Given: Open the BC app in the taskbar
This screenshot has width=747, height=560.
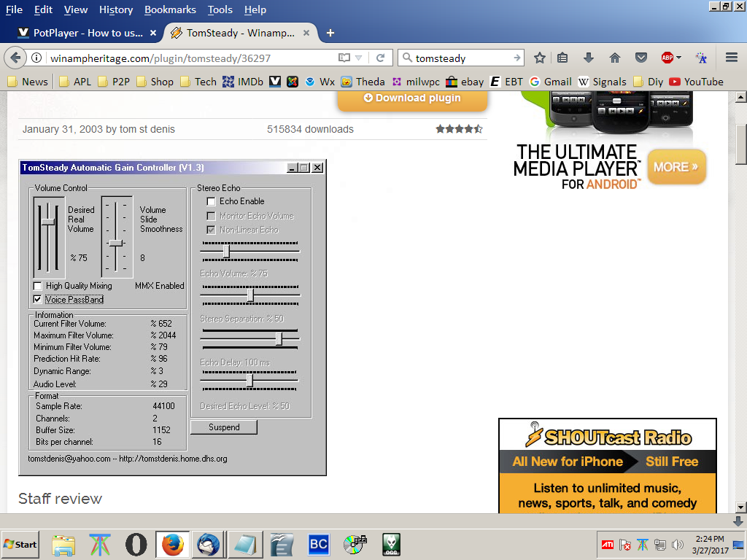Looking at the screenshot, I should (318, 544).
